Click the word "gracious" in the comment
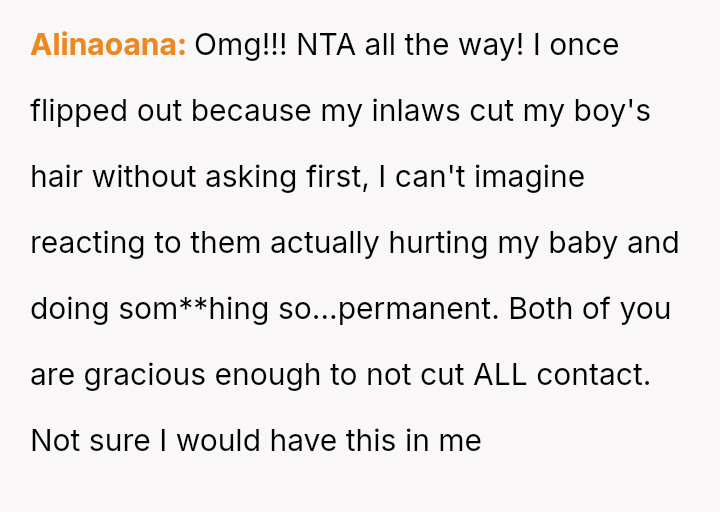 click(146, 375)
